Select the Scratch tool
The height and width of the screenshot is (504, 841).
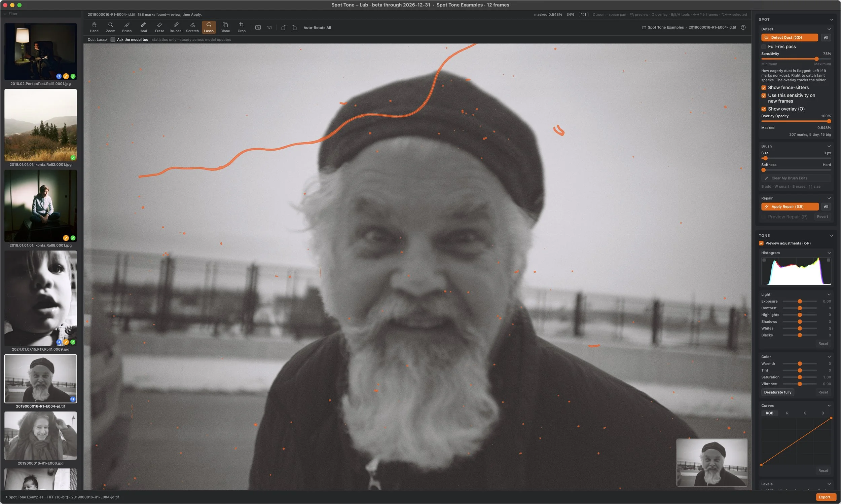(x=192, y=28)
